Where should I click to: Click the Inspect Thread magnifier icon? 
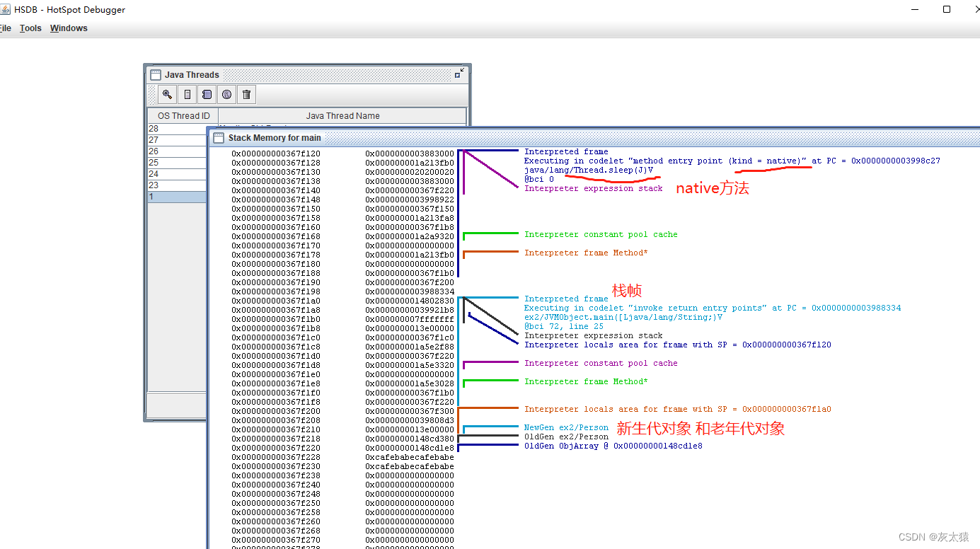(x=167, y=94)
